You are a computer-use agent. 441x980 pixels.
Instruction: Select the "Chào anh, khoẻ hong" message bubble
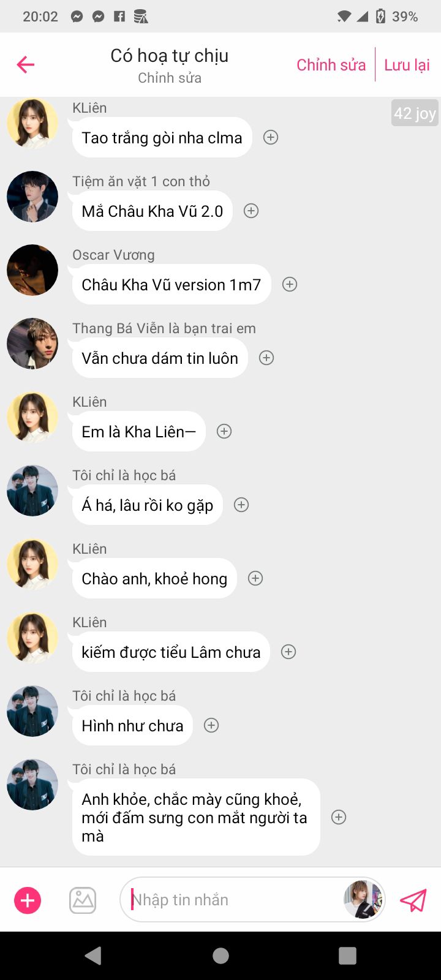click(x=154, y=578)
